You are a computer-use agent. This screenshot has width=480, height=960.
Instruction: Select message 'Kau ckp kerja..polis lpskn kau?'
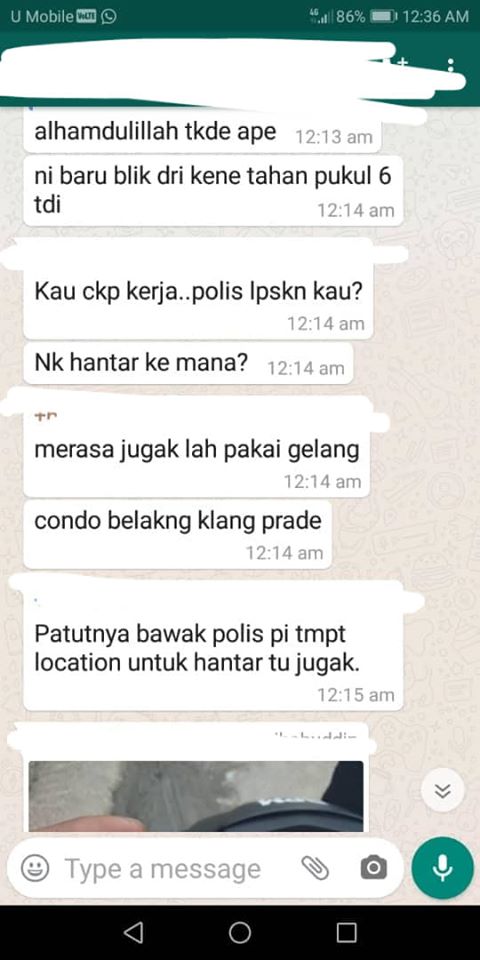click(x=198, y=292)
